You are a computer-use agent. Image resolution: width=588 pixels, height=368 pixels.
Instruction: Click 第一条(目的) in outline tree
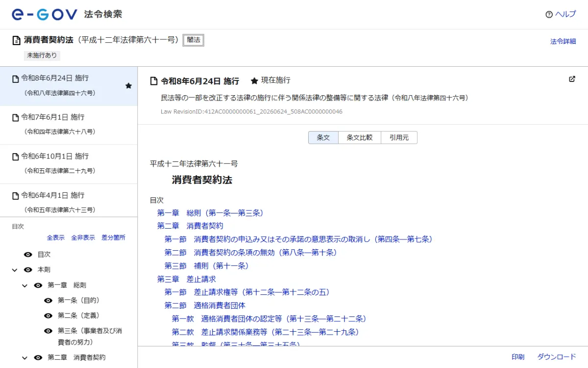coord(79,300)
